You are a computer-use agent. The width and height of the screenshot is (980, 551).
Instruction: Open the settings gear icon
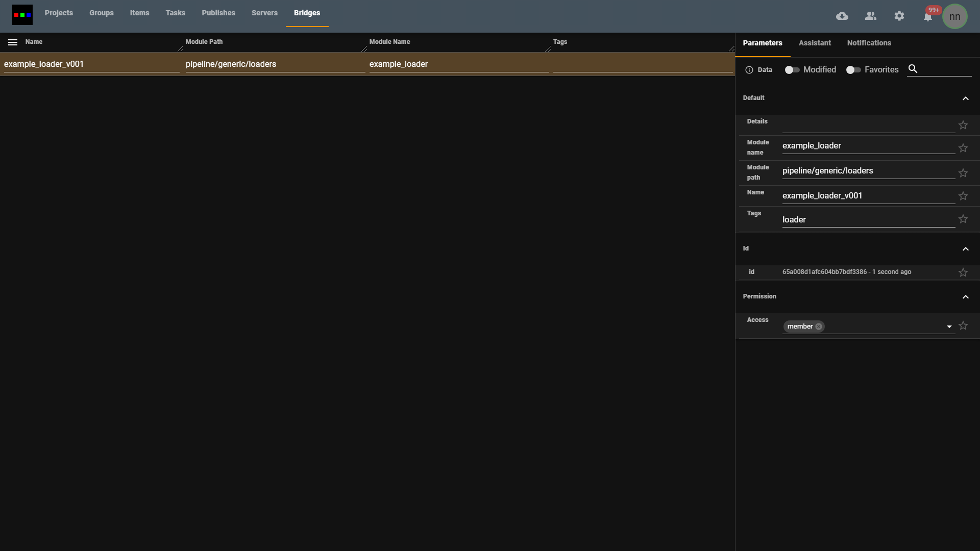coord(899,16)
